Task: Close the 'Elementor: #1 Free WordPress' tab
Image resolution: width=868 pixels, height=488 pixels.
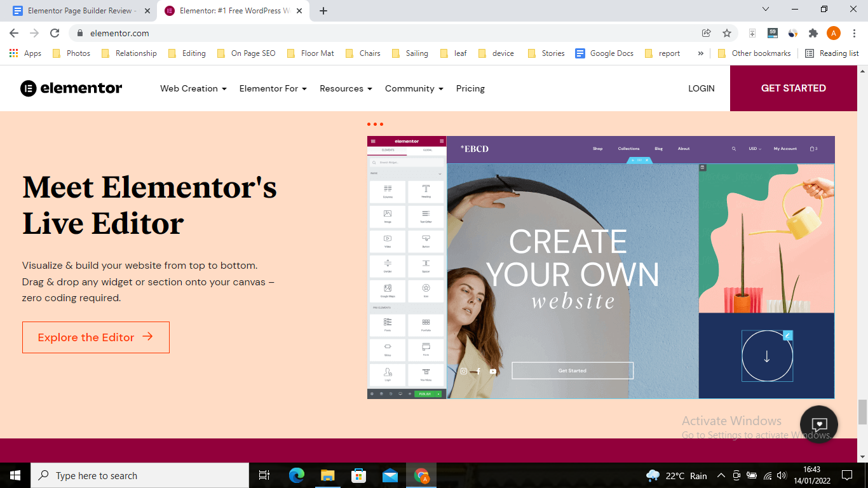Action: [299, 11]
